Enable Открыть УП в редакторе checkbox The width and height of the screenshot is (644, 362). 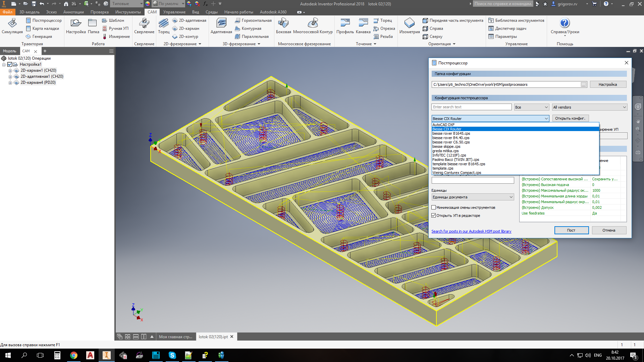434,215
